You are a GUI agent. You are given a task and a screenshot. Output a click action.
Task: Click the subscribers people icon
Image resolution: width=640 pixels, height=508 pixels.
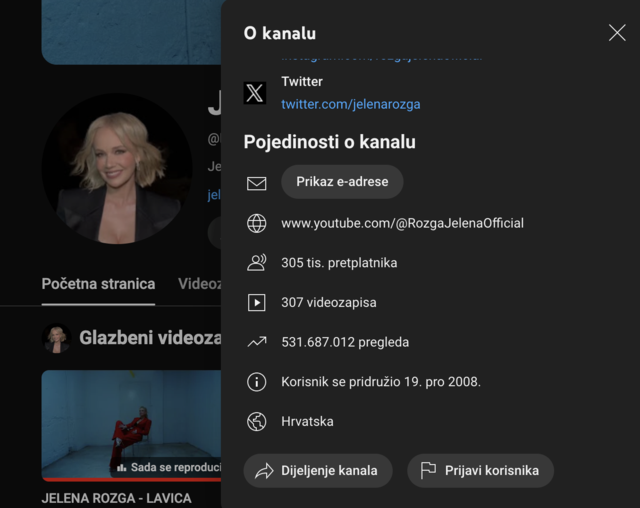[x=256, y=262]
